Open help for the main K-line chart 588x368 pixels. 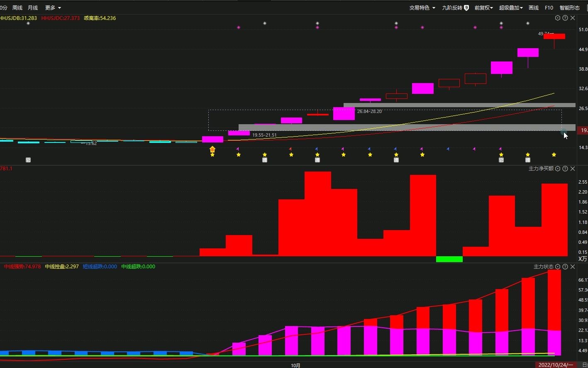tap(565, 18)
